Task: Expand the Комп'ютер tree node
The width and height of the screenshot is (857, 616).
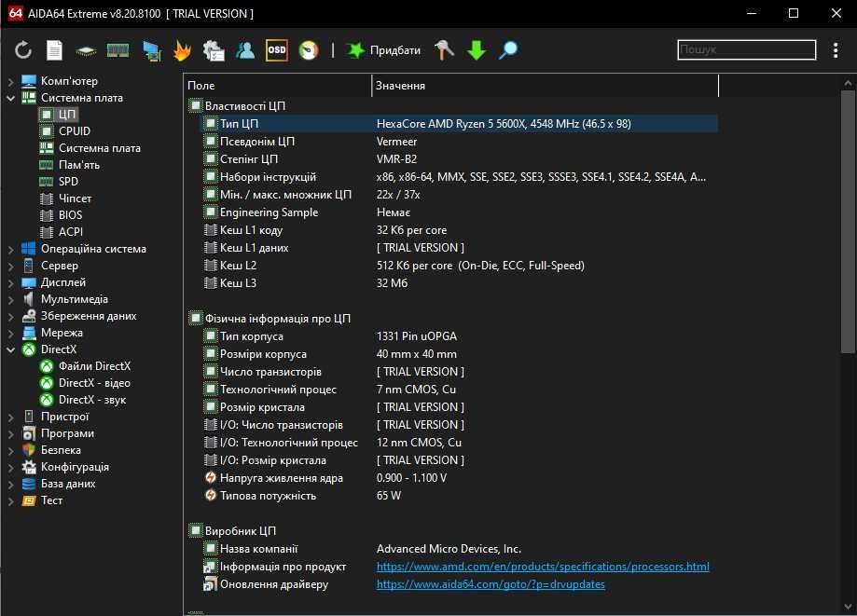Action: click(x=11, y=81)
